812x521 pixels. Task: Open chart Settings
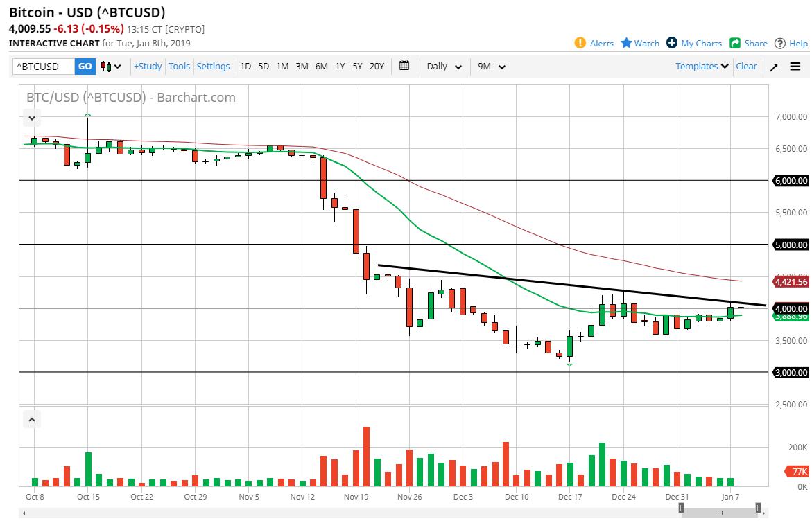point(213,67)
